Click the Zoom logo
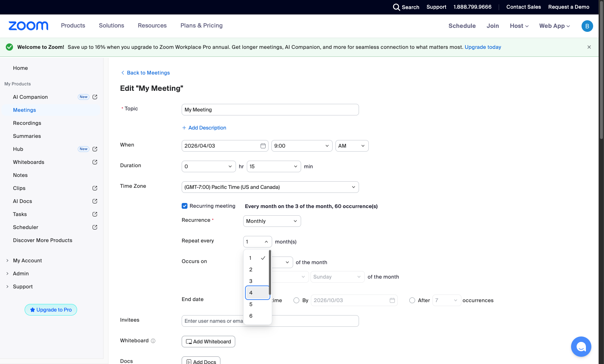This screenshot has width=604, height=364. (x=28, y=26)
